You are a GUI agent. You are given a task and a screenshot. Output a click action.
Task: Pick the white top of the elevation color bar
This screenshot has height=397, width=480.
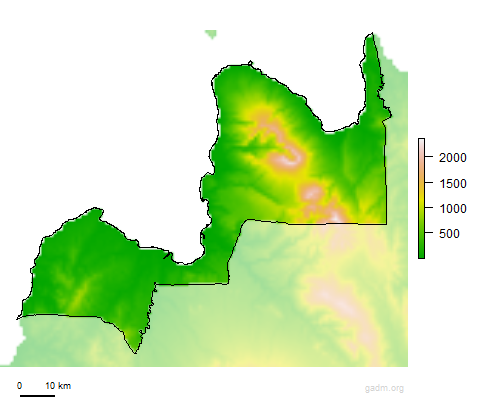421,142
